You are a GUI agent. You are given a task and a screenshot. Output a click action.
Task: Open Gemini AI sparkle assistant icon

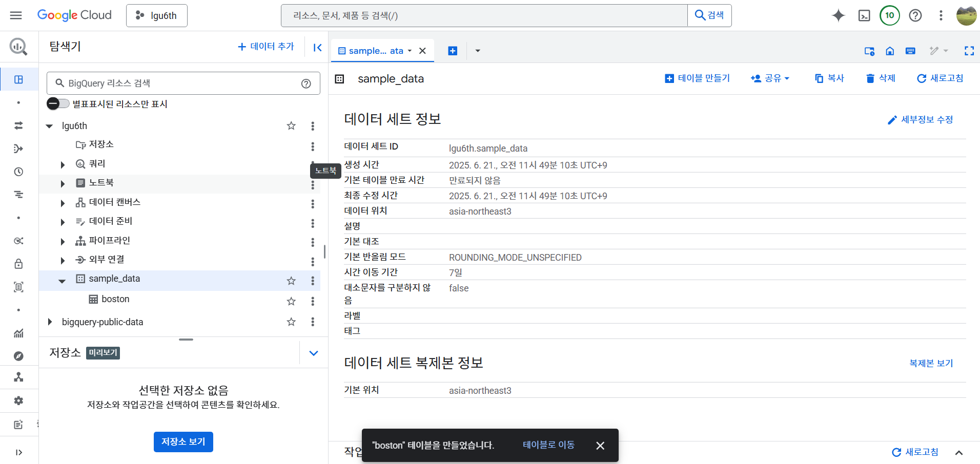(x=839, y=15)
